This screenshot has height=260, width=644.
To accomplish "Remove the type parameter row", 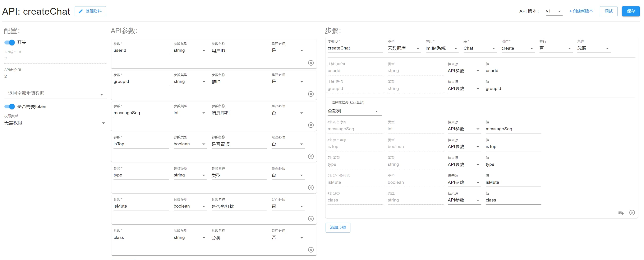I will click(x=310, y=187).
